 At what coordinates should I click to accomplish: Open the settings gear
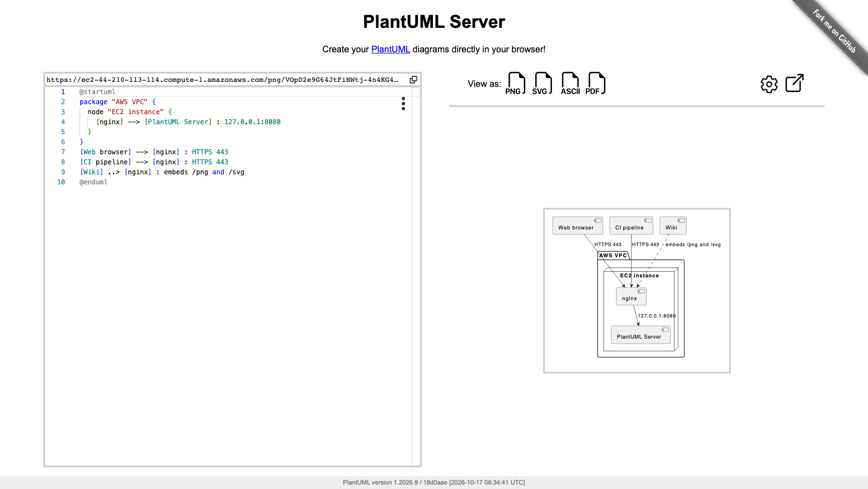click(769, 84)
